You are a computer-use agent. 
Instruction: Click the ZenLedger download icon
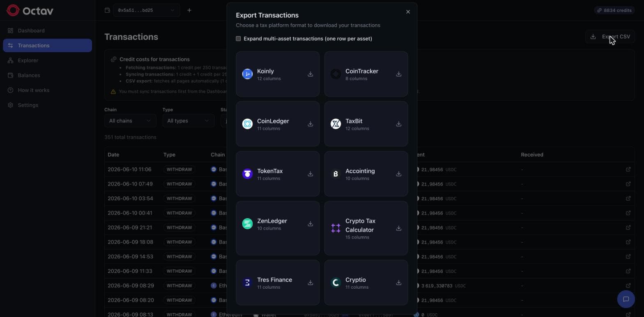[310, 224]
